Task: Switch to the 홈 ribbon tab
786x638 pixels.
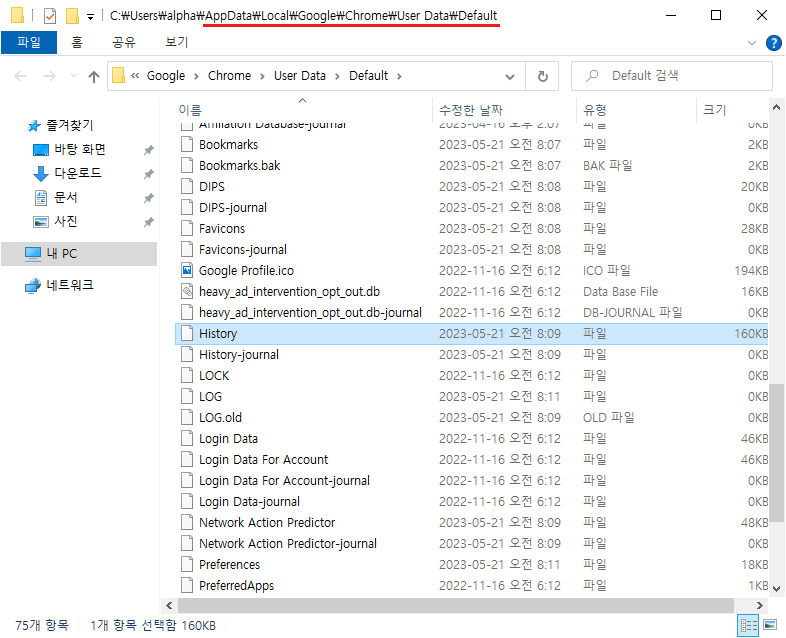Action: coord(77,42)
